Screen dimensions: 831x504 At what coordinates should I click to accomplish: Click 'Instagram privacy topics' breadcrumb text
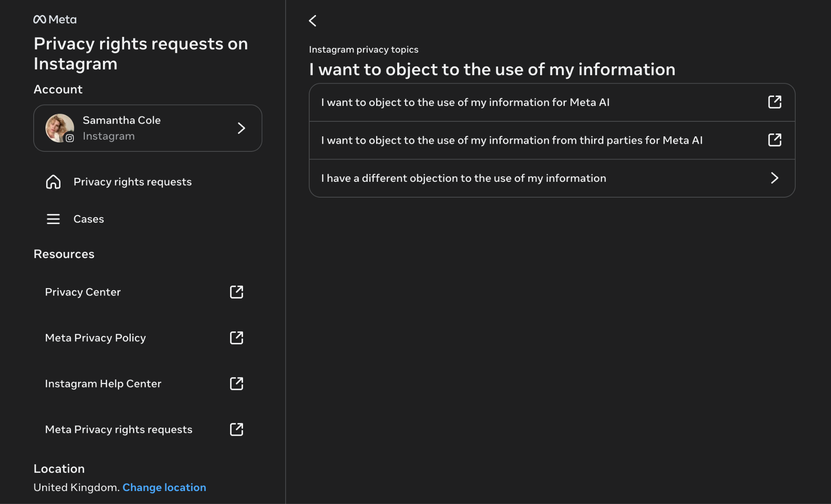[364, 50]
